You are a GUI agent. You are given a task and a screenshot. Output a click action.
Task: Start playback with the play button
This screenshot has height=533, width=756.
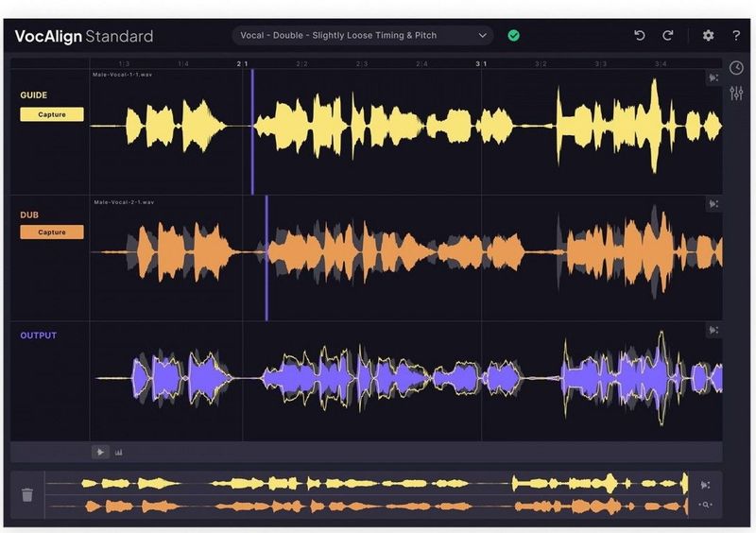pyautogui.click(x=100, y=453)
